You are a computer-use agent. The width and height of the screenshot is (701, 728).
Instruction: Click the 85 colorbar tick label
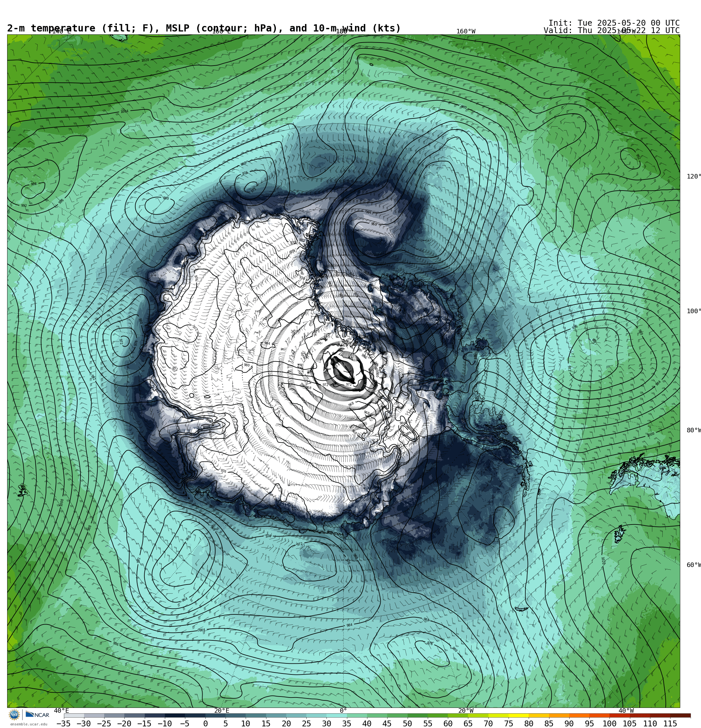tap(549, 723)
